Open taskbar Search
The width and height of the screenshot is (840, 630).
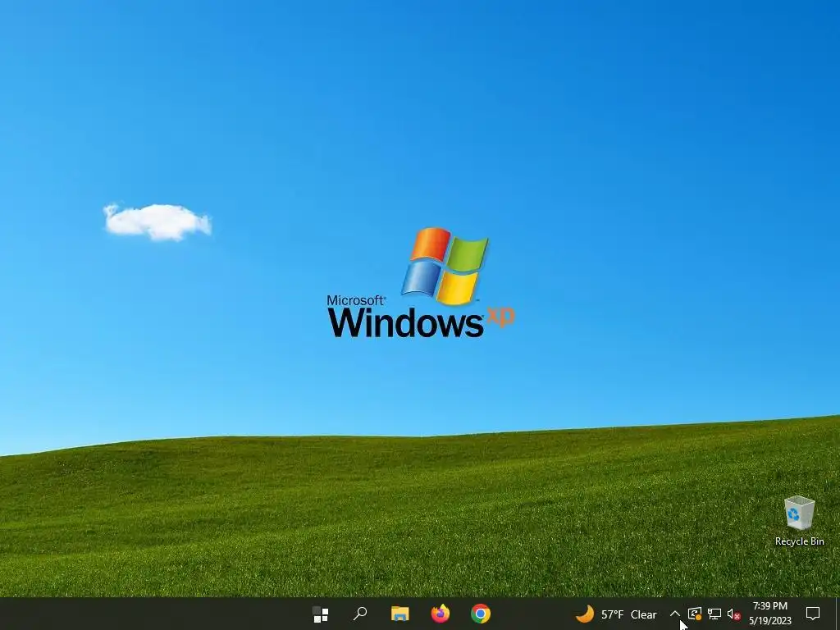point(360,614)
